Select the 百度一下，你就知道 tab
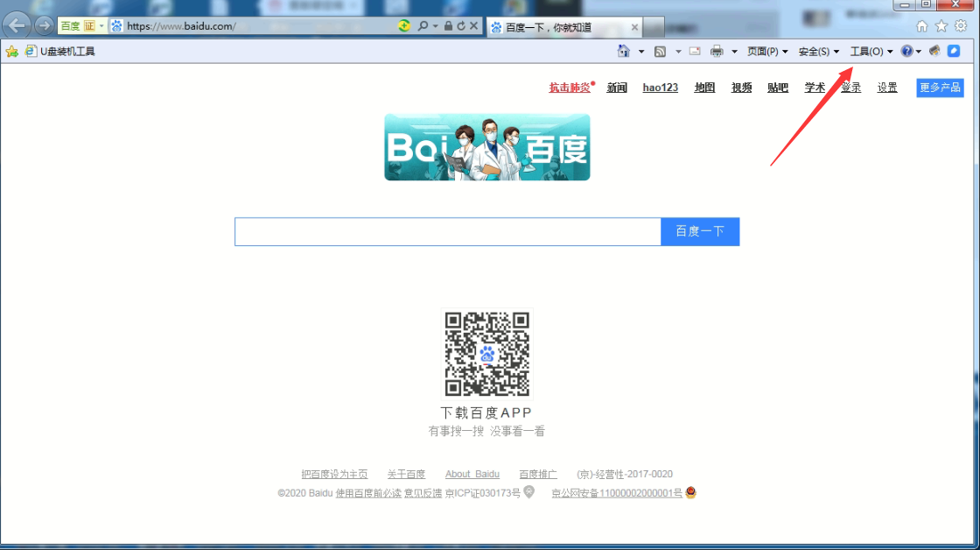The height and width of the screenshot is (550, 980). tap(564, 27)
